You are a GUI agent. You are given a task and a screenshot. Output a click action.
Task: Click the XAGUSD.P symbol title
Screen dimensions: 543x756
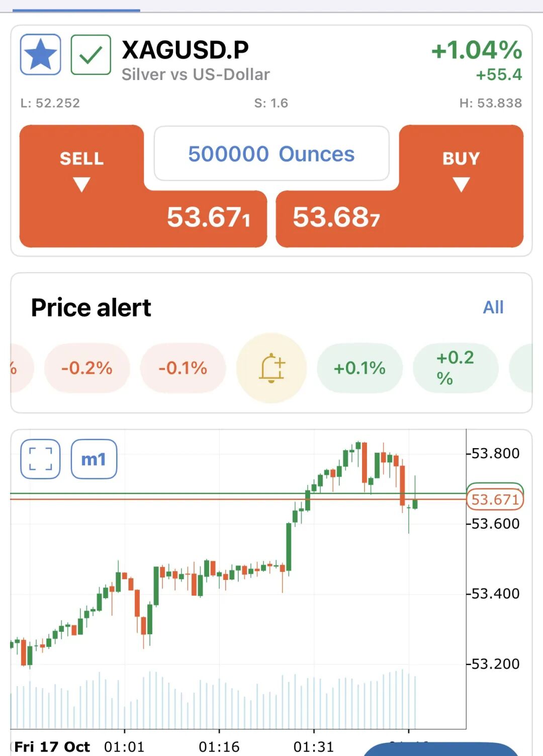coord(186,50)
